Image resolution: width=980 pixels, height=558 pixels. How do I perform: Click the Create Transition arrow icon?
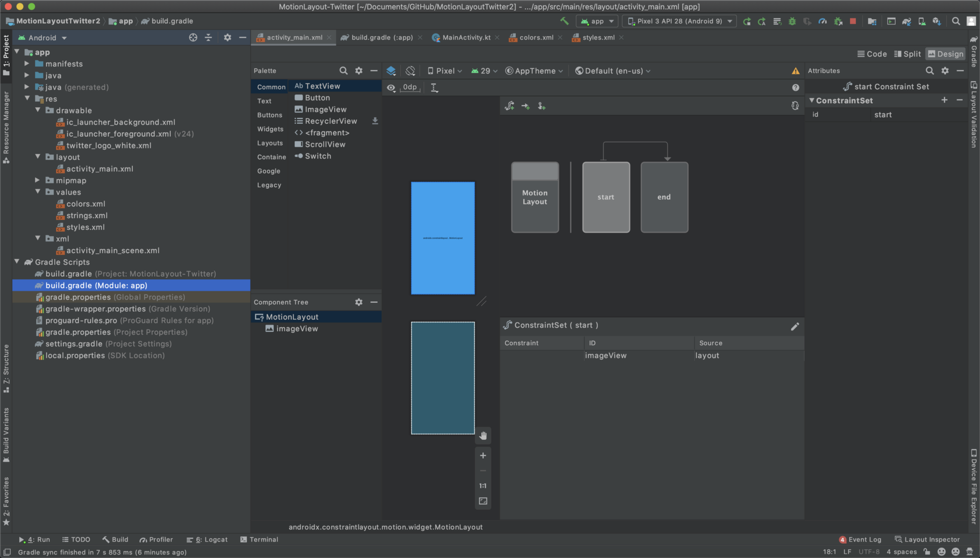[525, 106]
